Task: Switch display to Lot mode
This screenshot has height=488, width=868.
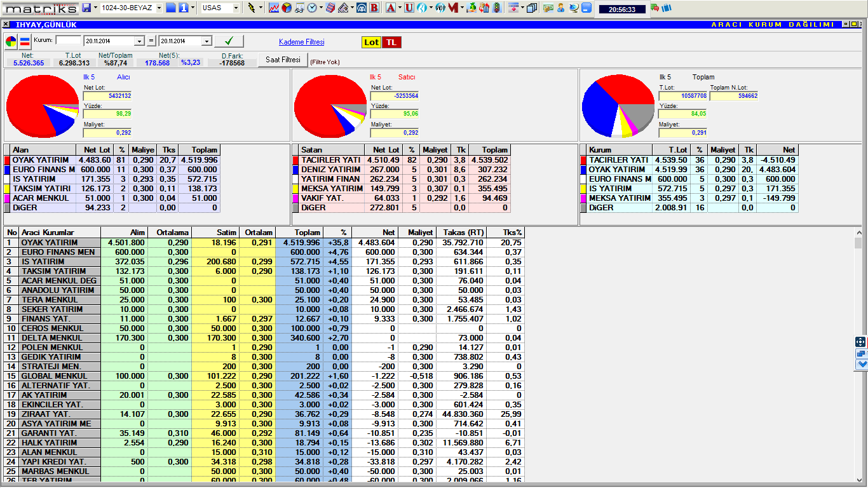Action: 371,42
